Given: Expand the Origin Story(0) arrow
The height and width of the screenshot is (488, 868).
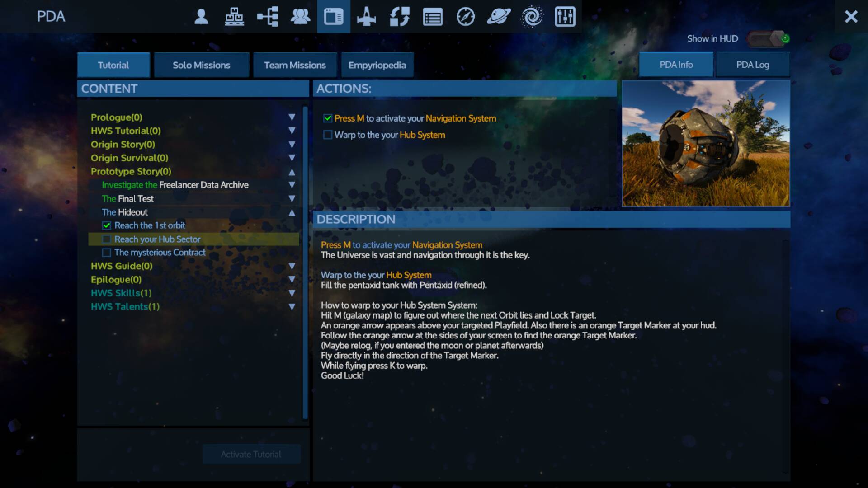Looking at the screenshot, I should pyautogui.click(x=292, y=145).
